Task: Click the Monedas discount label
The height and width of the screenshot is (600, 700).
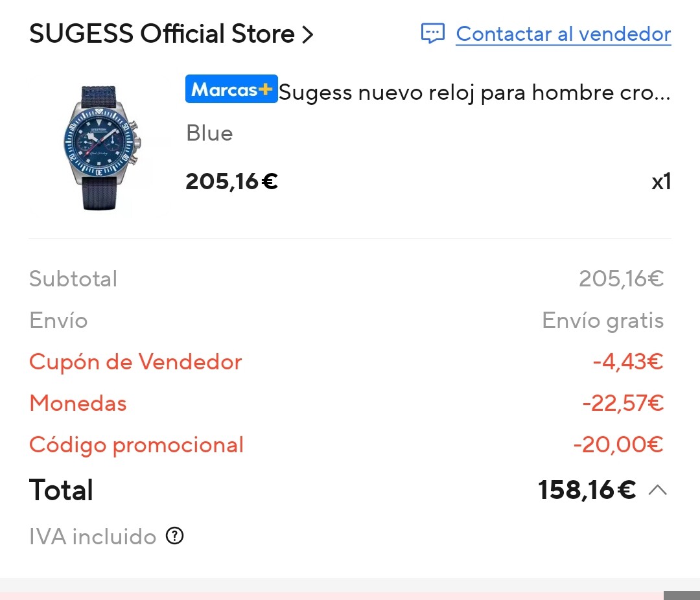Action: (78, 403)
